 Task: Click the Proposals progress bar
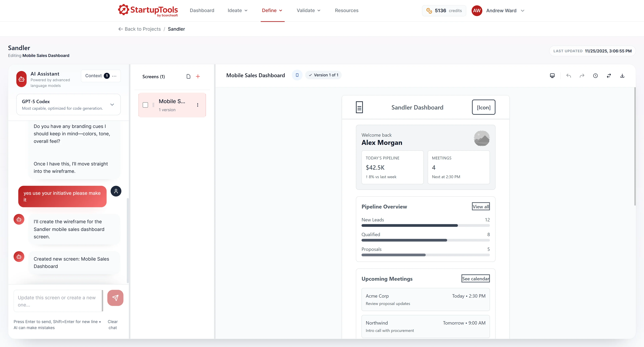(425, 255)
